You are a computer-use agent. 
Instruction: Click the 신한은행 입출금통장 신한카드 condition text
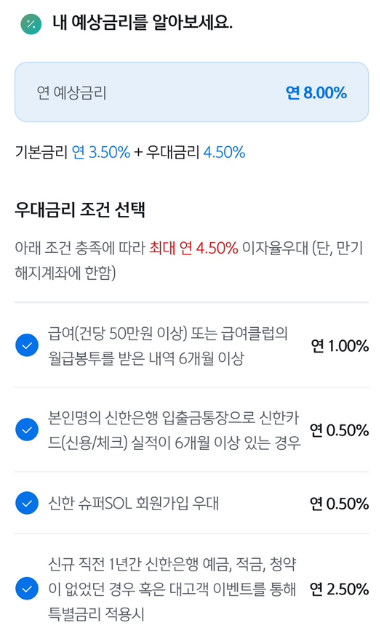(x=174, y=430)
